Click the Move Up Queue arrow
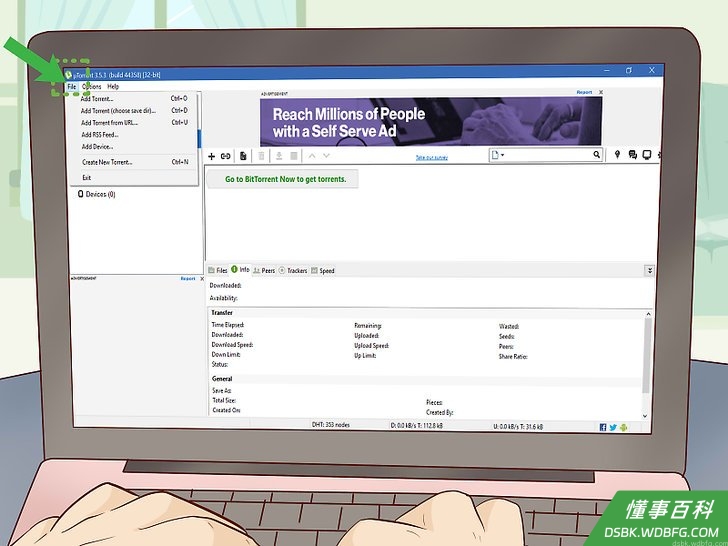The width and height of the screenshot is (728, 546). coord(312,156)
